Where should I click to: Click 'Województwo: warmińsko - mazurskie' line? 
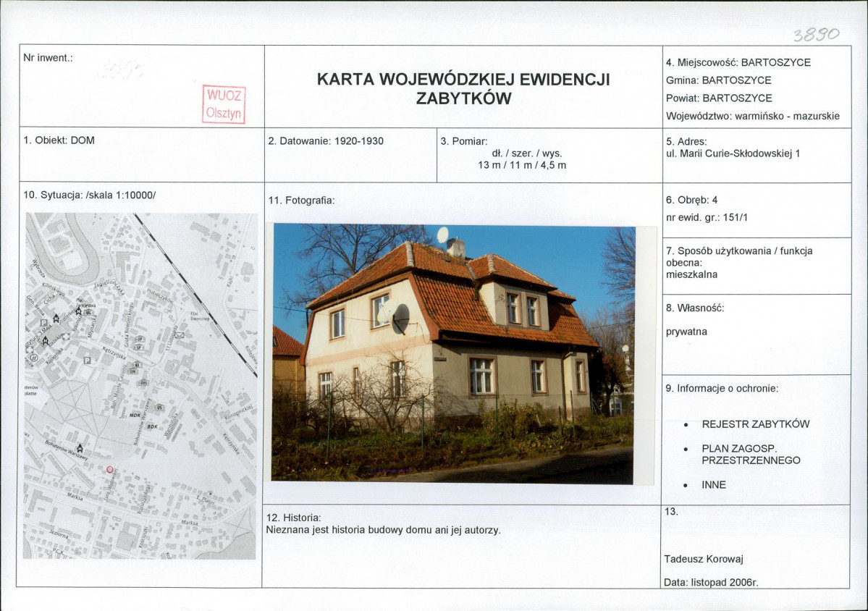(752, 117)
